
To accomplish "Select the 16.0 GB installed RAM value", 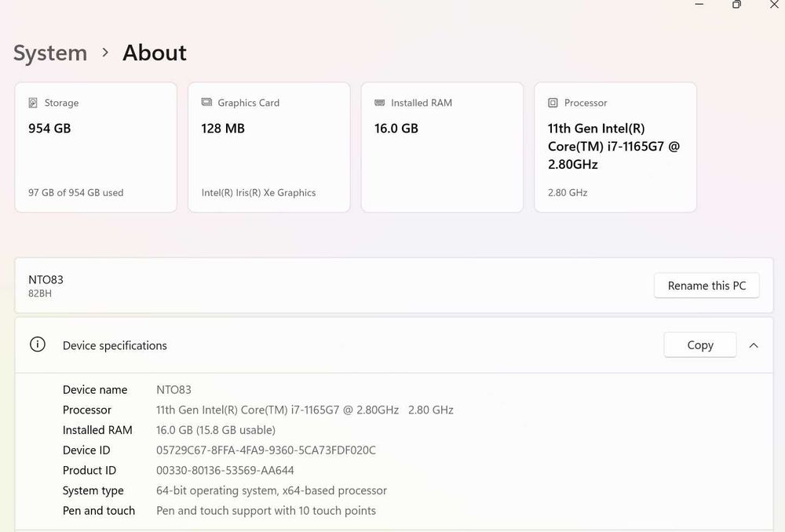I will click(x=396, y=128).
